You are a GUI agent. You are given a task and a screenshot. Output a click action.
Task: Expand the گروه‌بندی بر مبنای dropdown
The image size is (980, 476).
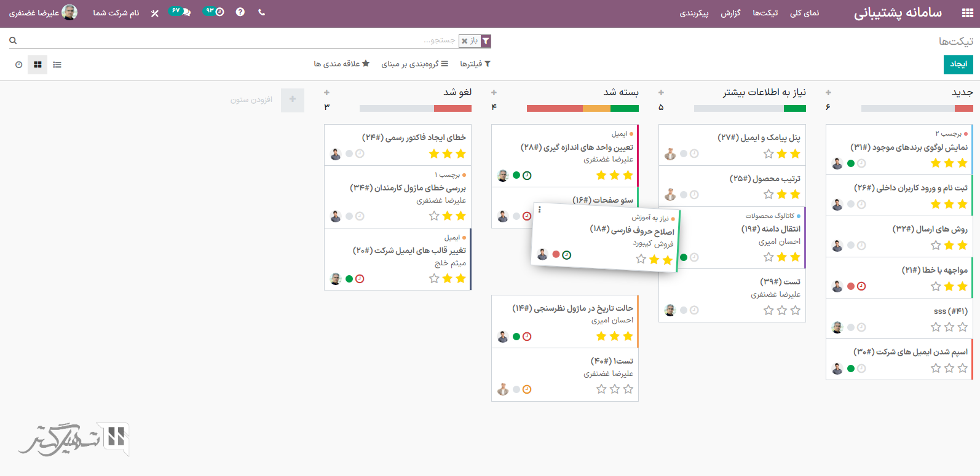(414, 64)
